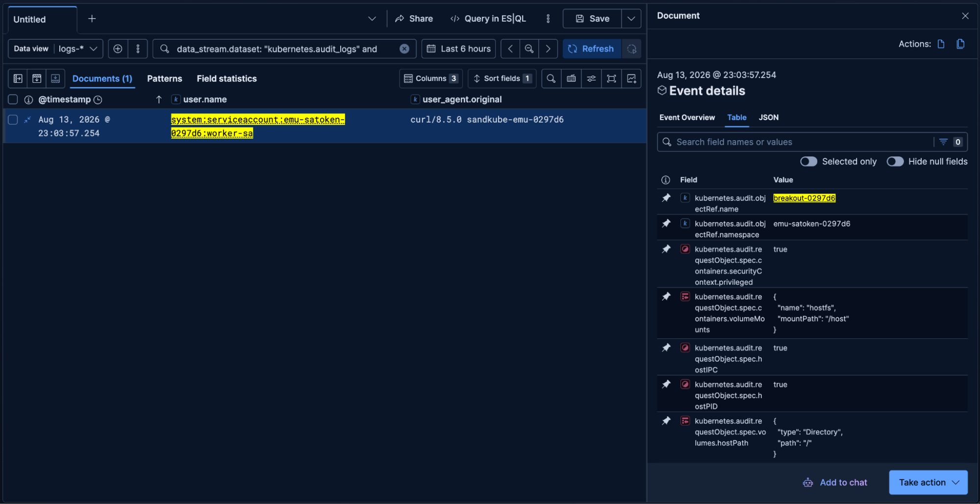Clear the query text with X icon
The height and width of the screenshot is (504, 980).
pos(404,49)
